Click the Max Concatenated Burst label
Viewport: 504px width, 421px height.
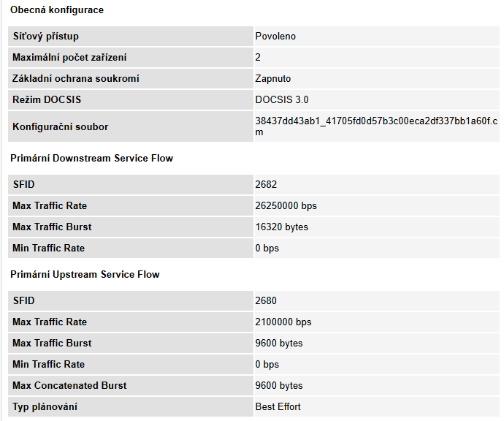pos(69,385)
